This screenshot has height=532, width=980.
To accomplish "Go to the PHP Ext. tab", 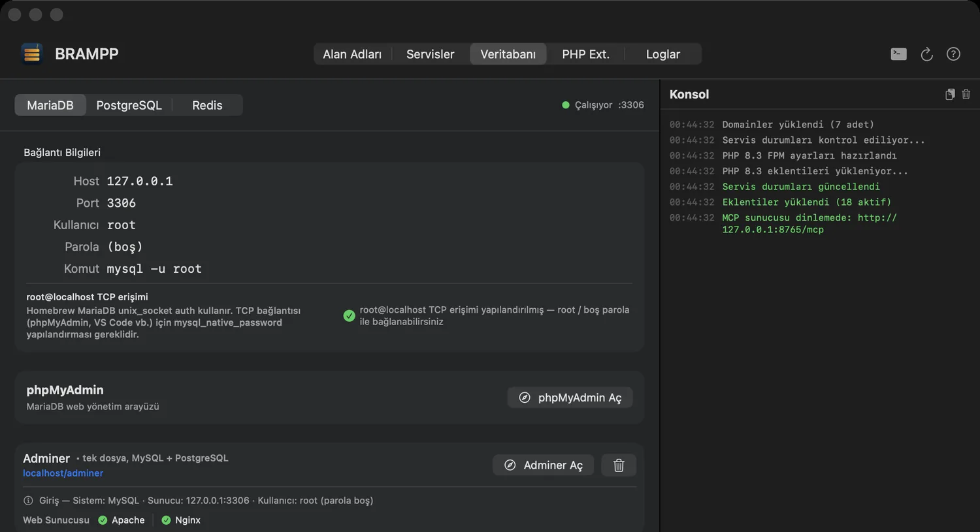I will point(585,54).
